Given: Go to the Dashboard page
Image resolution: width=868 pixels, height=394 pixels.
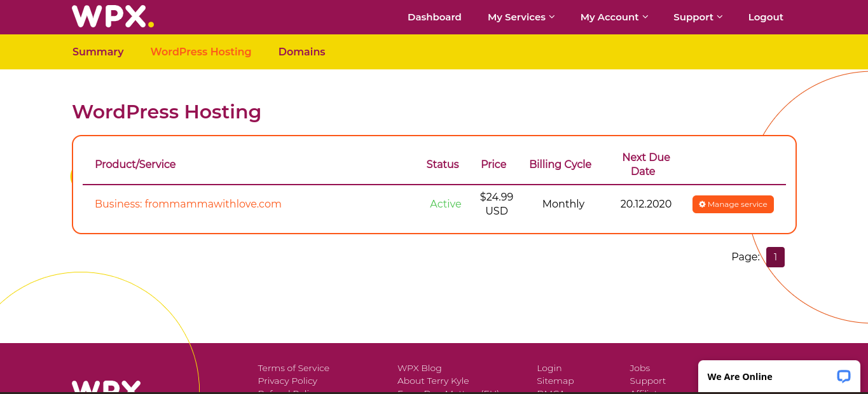Looking at the screenshot, I should tap(434, 17).
